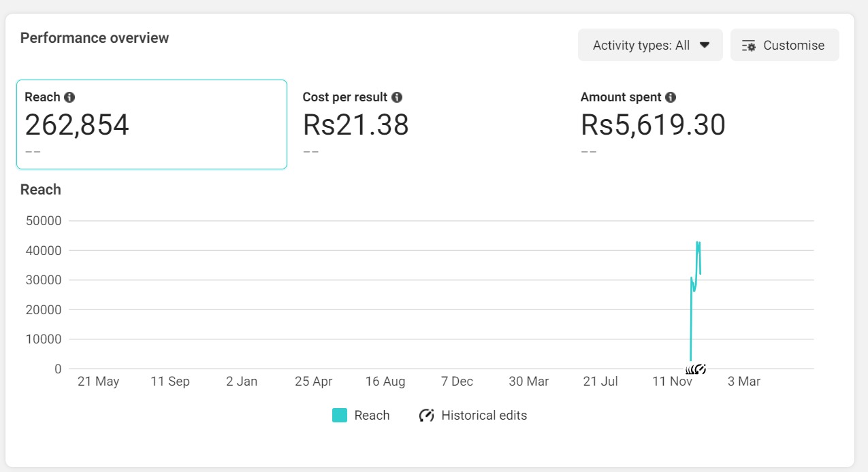868x472 pixels.
Task: Select the Cost per result Rs21.38 metric
Action: (x=356, y=125)
